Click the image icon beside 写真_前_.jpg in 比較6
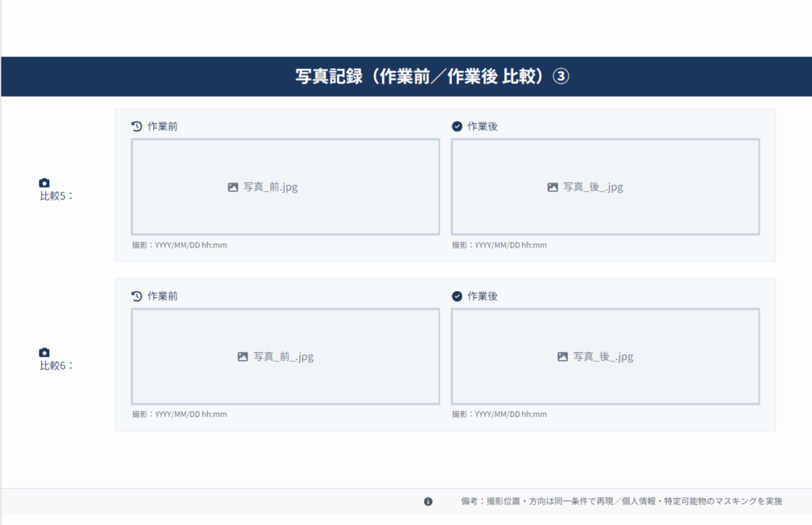 [x=243, y=357]
